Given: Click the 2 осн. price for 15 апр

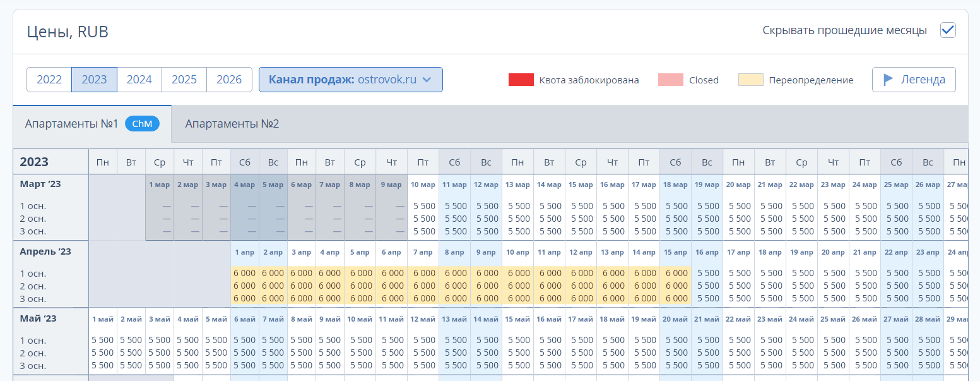Looking at the screenshot, I should click(x=677, y=286).
